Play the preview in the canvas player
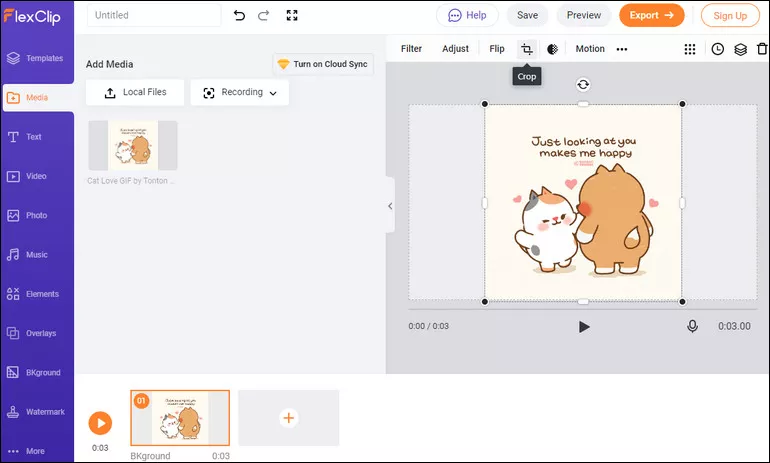This screenshot has width=770, height=463. 584,327
